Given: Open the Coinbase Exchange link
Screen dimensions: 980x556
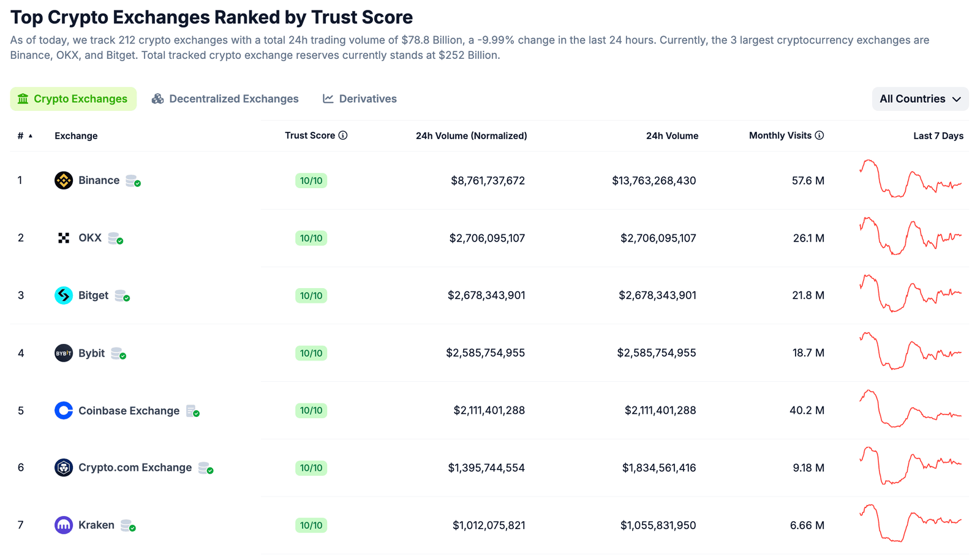Looking at the screenshot, I should [129, 411].
